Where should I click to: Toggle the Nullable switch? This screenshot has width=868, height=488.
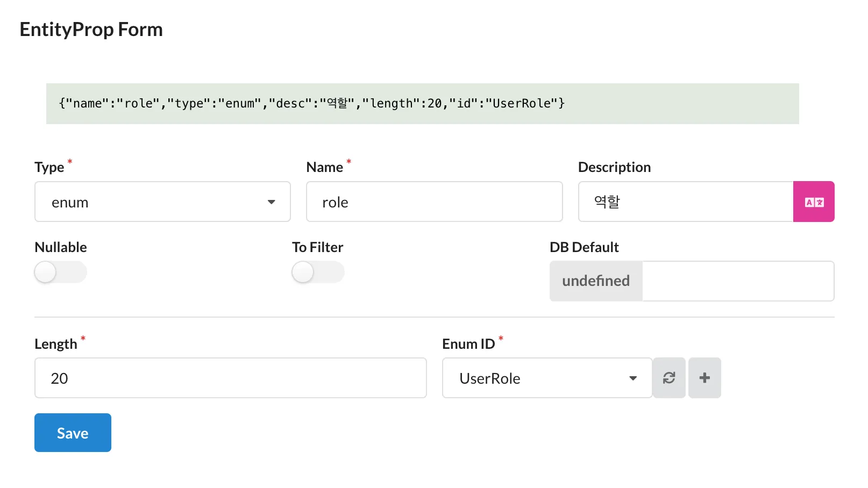pyautogui.click(x=60, y=272)
